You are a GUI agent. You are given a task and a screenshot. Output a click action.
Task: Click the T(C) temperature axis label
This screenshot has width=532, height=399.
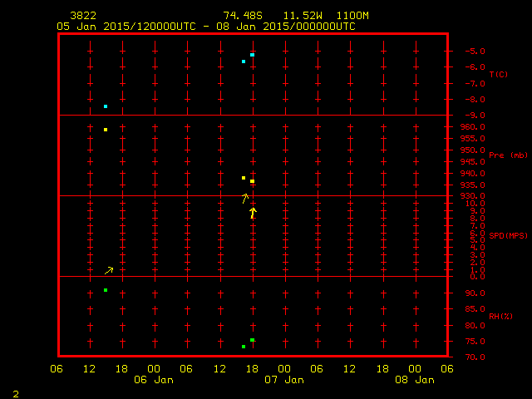point(498,75)
